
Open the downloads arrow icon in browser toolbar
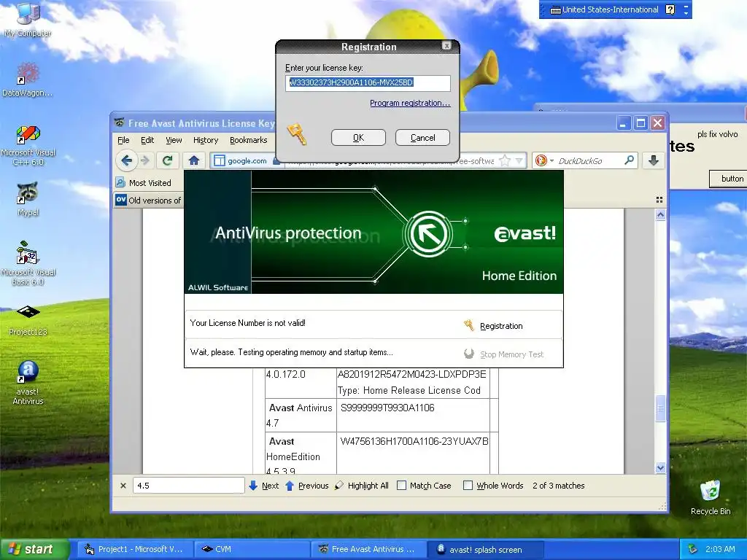(654, 160)
